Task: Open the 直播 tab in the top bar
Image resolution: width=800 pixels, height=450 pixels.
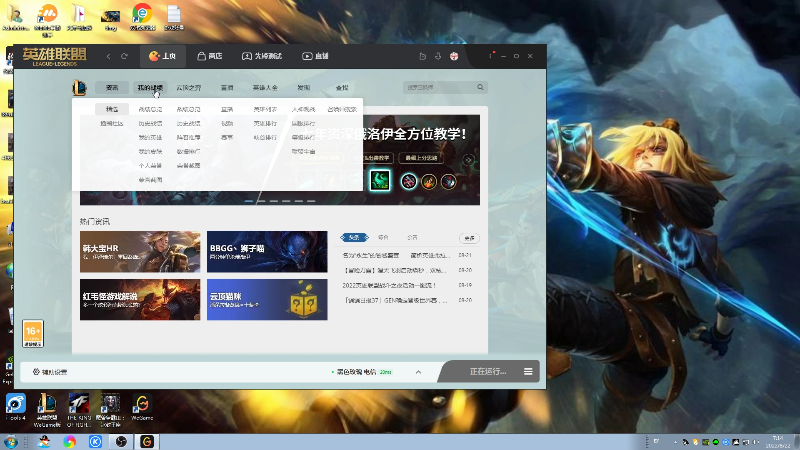Action: pyautogui.click(x=315, y=56)
